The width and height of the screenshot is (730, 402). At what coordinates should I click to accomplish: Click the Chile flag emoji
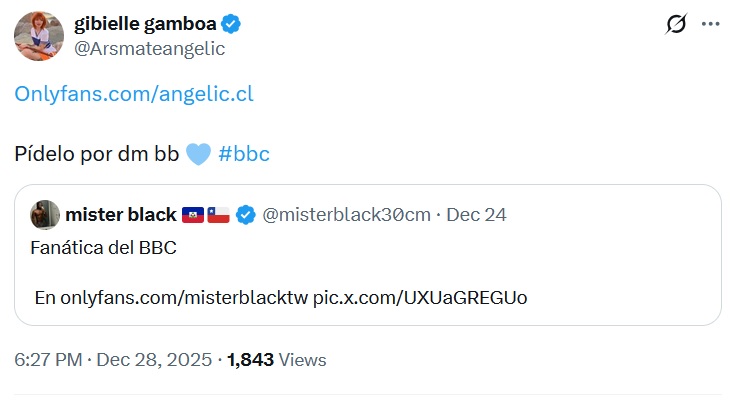pyautogui.click(x=219, y=215)
